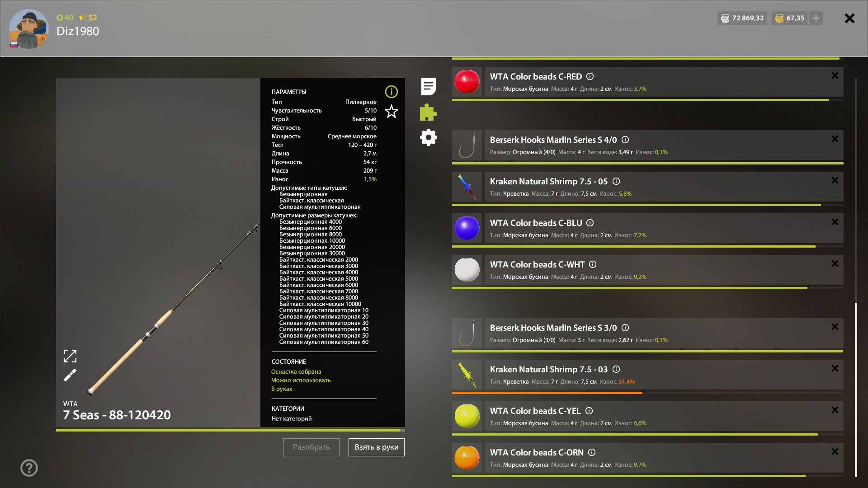Expand rod preview to fullscreen
The image size is (868, 488).
(70, 356)
